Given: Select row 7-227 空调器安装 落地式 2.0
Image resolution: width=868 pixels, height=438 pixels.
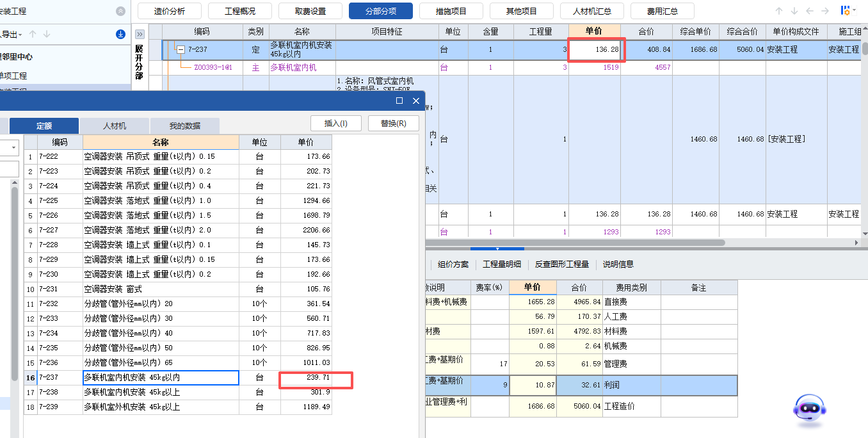Looking at the screenshot, I should click(178, 231).
